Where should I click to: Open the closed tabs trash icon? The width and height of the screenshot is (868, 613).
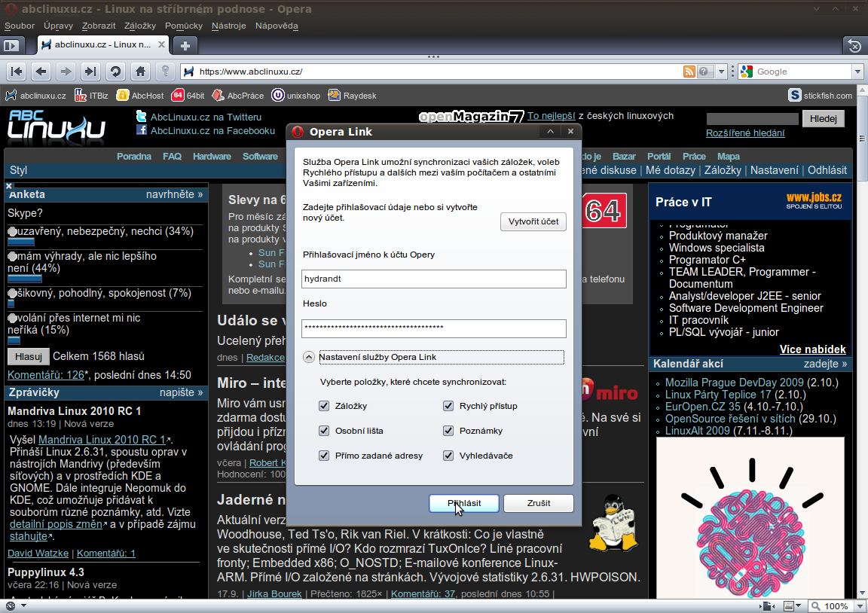coord(854,45)
